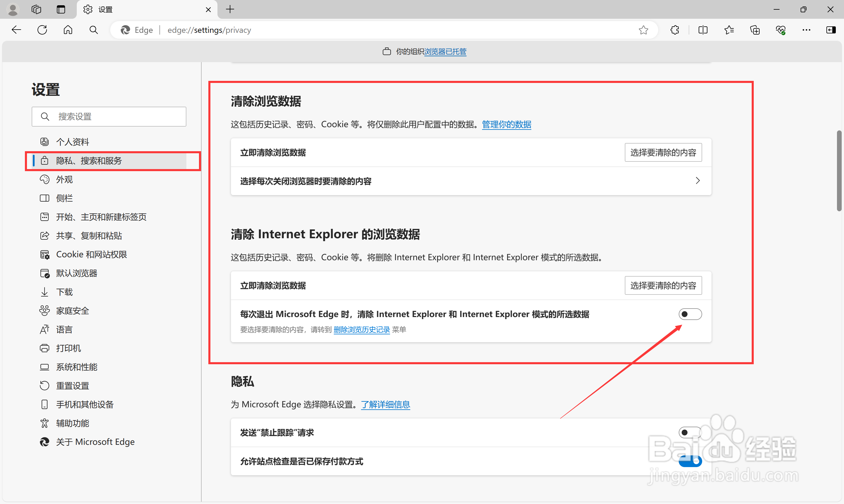Click the browser back arrow
The image size is (844, 504).
coord(16,30)
